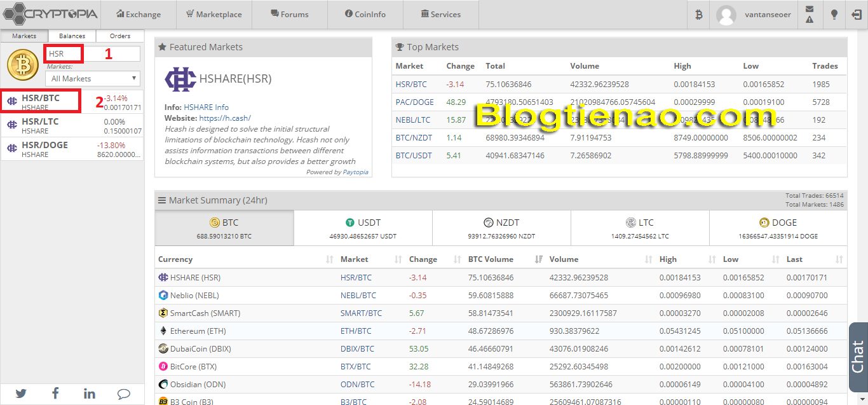Open the HSHARE Info link
868x405 pixels.
click(x=206, y=107)
